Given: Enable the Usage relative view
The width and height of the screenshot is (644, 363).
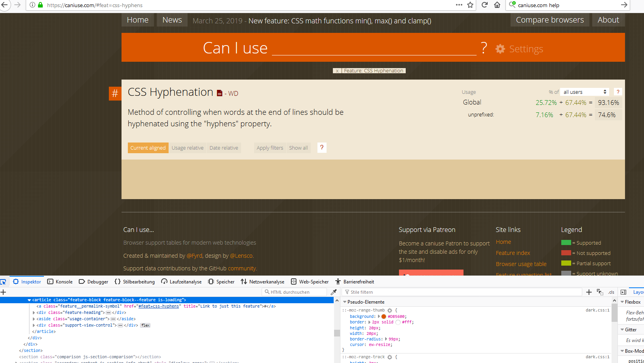Looking at the screenshot, I should click(188, 148).
